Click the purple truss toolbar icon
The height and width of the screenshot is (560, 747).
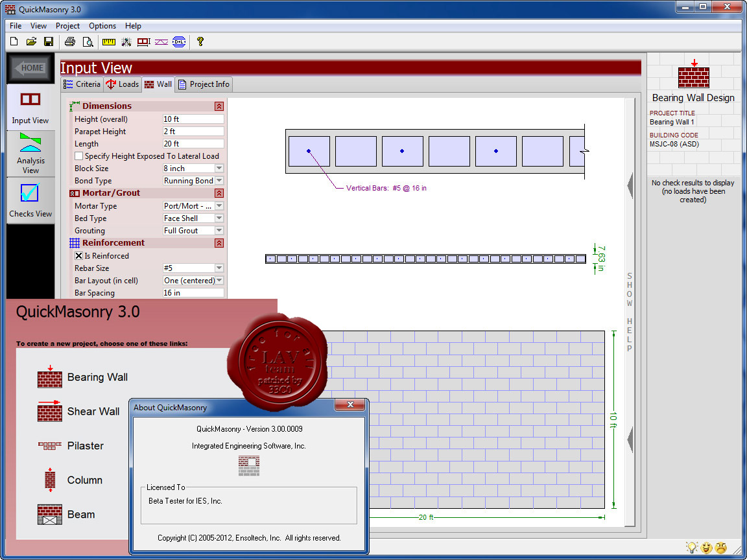click(161, 42)
